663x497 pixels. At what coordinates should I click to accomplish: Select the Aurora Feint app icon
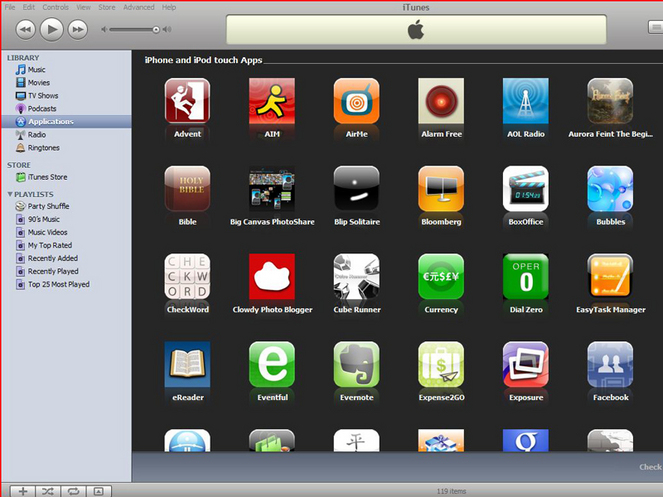coord(610,101)
